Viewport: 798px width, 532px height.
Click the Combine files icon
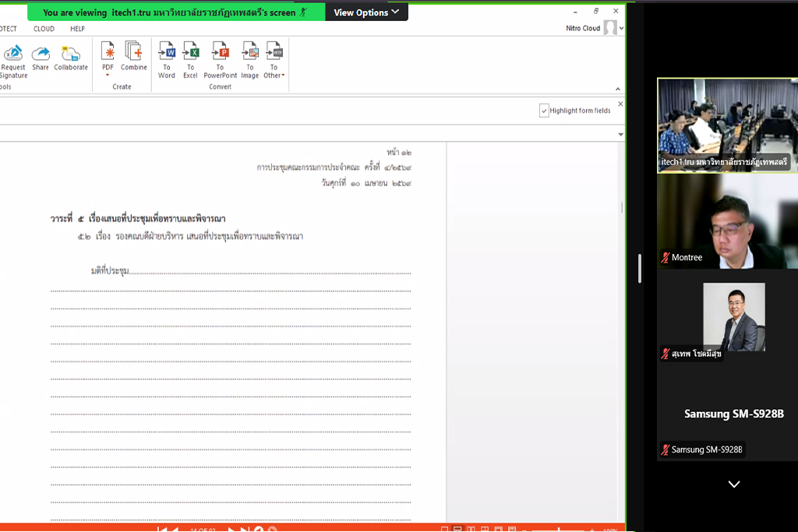133,52
